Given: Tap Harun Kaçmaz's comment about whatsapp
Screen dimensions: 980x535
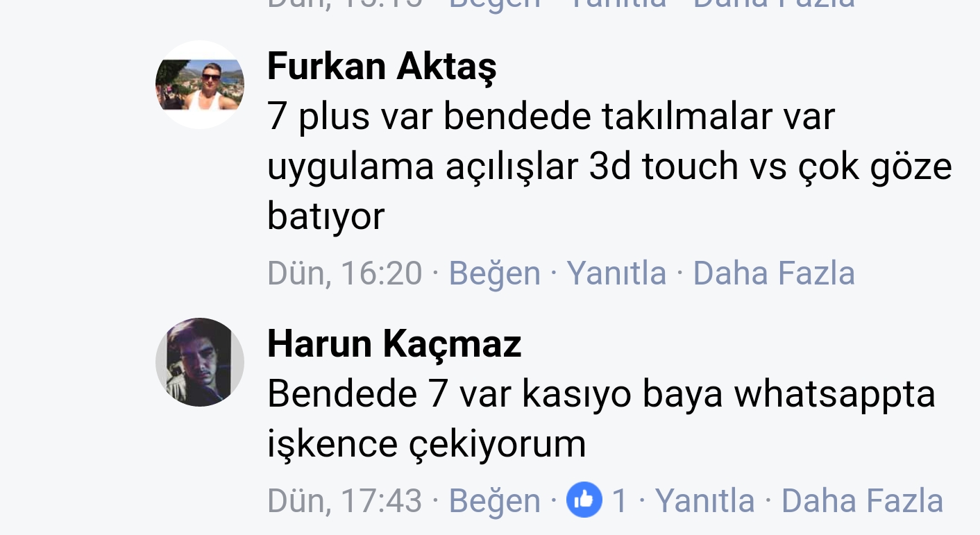Looking at the screenshot, I should pyautogui.click(x=601, y=418).
